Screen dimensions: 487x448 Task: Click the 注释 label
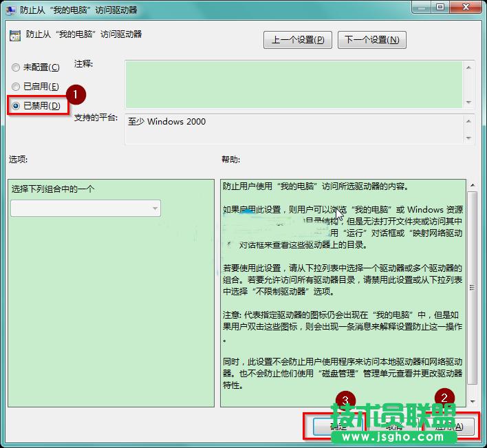click(83, 64)
